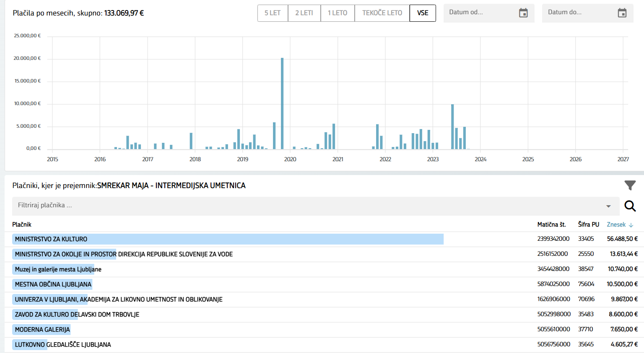Select the 5 LET time range

click(273, 13)
